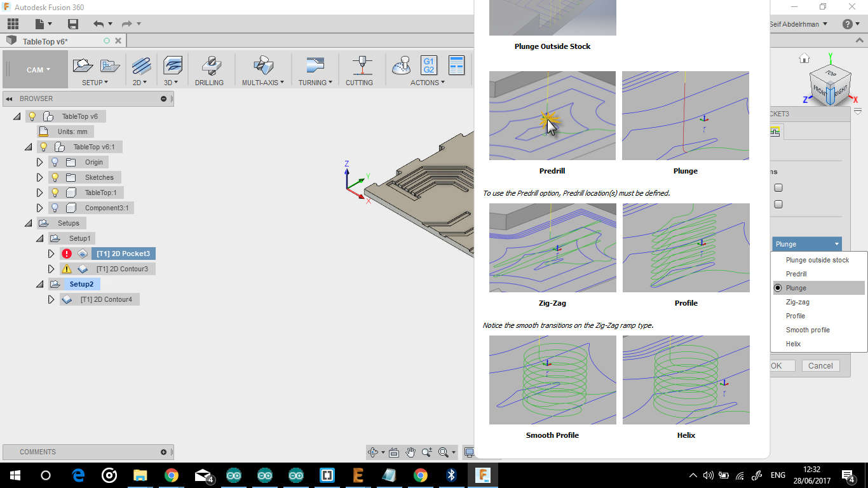Open the ACTIONS toolbar menu
Screen dimensions: 868x488
[x=428, y=83]
